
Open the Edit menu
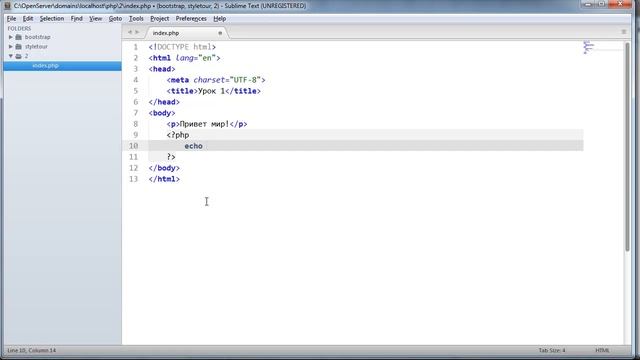28,19
